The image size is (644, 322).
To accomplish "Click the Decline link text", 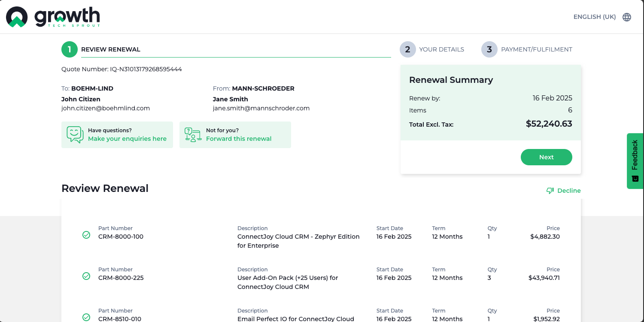I will [569, 191].
